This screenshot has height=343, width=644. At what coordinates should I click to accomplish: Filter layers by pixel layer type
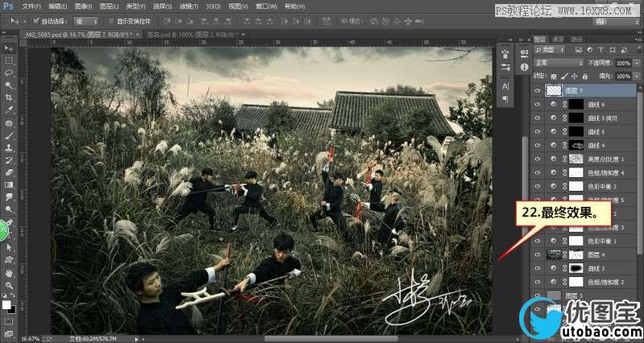coord(578,50)
